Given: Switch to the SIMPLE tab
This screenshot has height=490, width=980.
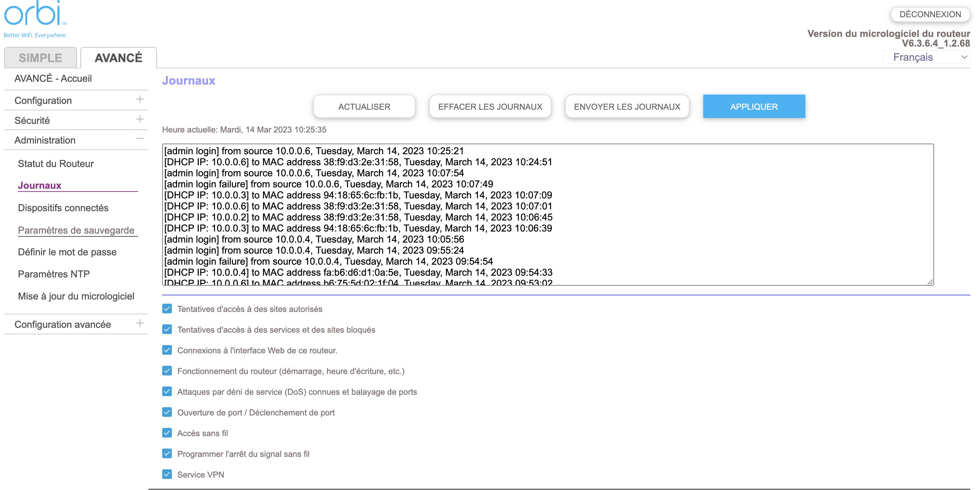Looking at the screenshot, I should click(41, 57).
